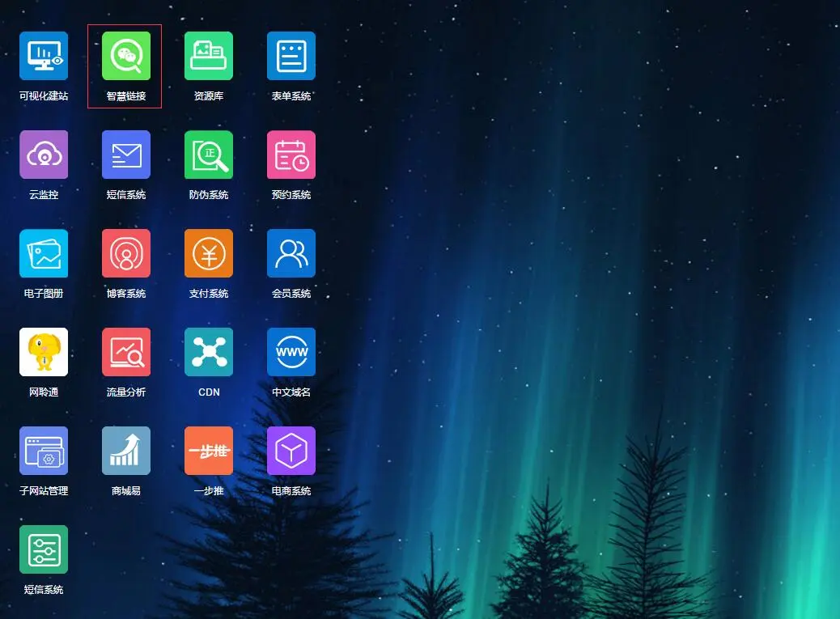Launch the 网聆通 yellow mascot icon
840x619 pixels.
coord(44,353)
